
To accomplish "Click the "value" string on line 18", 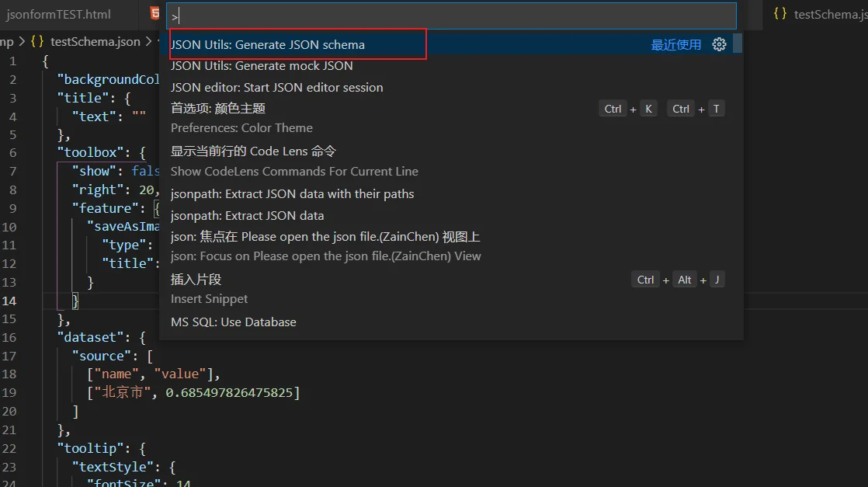I will point(180,374).
